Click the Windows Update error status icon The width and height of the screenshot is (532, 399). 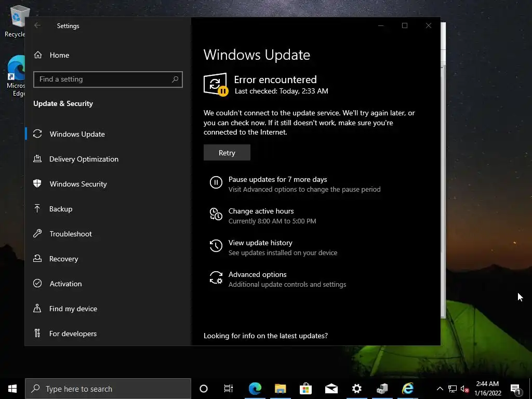tap(216, 85)
